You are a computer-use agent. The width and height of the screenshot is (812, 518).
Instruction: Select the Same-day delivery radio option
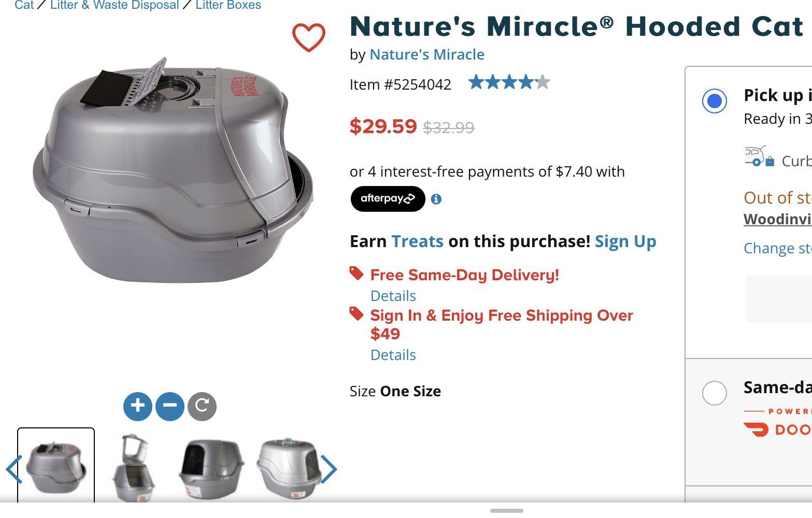click(715, 393)
